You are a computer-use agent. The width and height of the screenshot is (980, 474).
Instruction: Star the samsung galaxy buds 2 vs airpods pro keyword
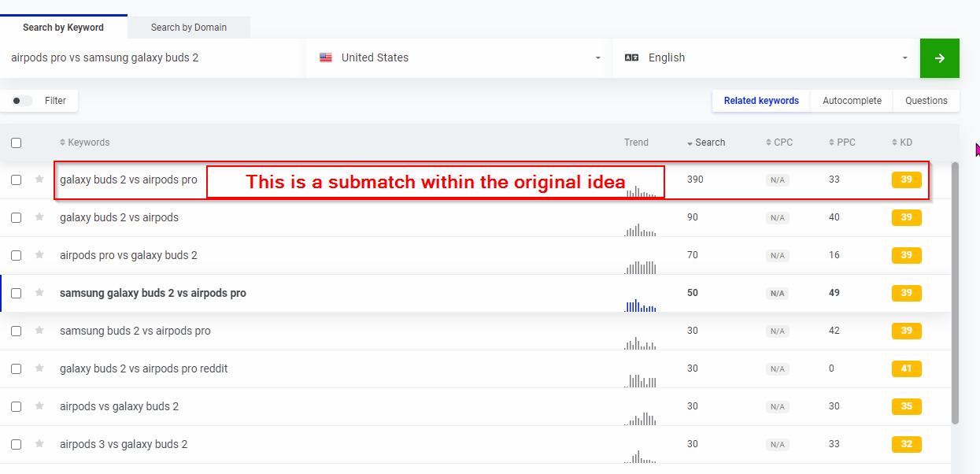(39, 292)
